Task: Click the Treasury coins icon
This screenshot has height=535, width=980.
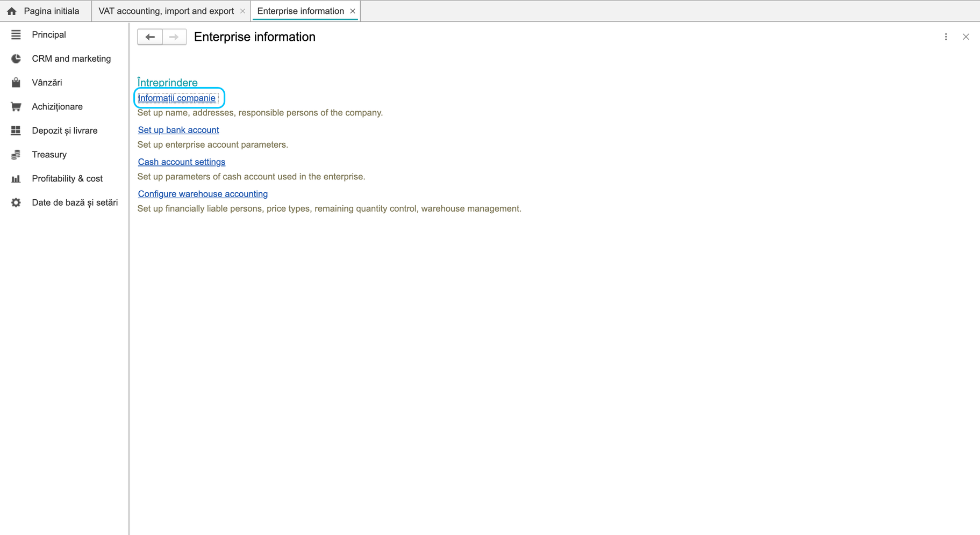Action: coord(16,155)
